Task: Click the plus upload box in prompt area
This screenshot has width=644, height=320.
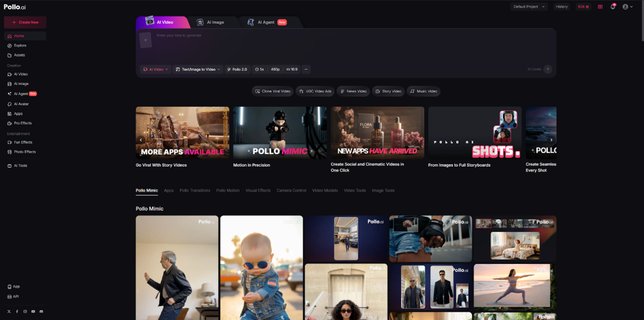Action: click(145, 40)
